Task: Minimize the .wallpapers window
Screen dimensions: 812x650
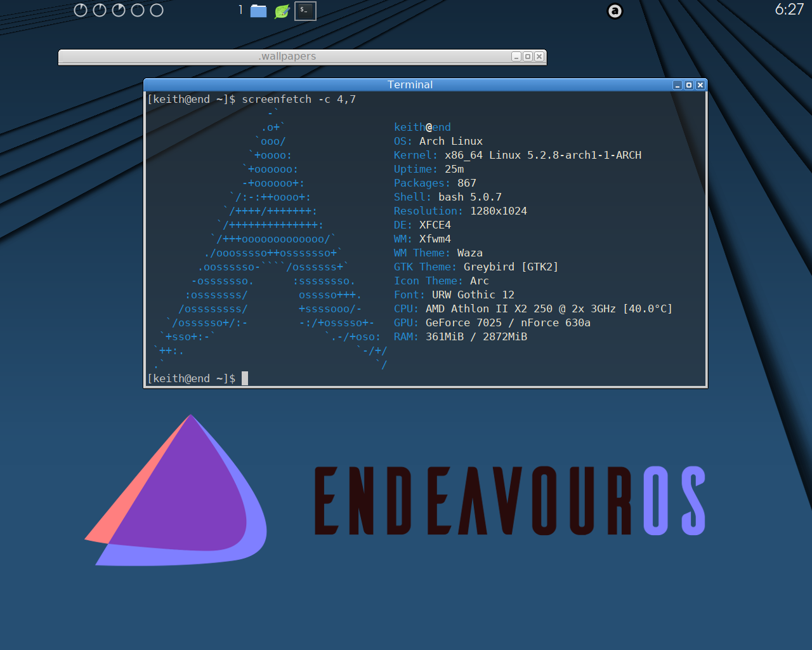Action: coord(516,56)
